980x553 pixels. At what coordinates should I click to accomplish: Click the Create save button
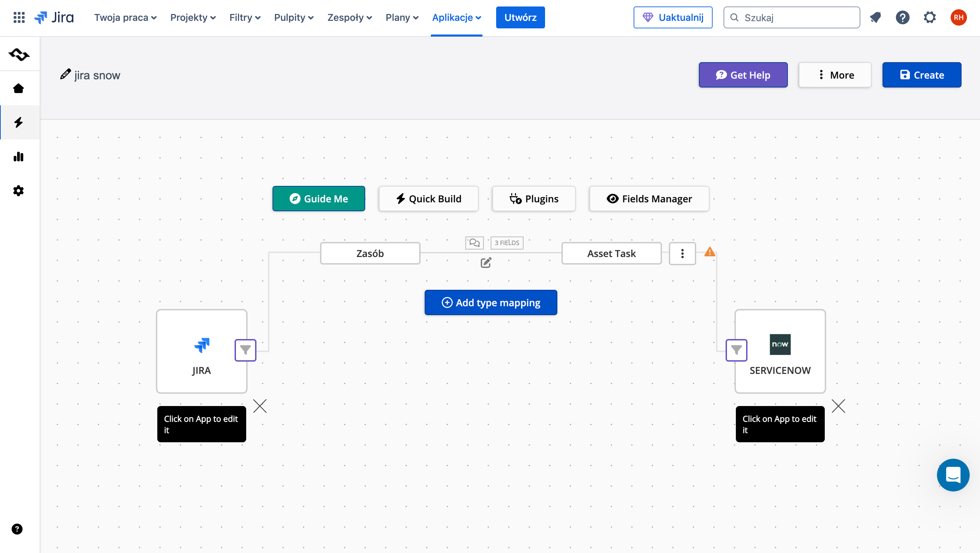pos(922,75)
